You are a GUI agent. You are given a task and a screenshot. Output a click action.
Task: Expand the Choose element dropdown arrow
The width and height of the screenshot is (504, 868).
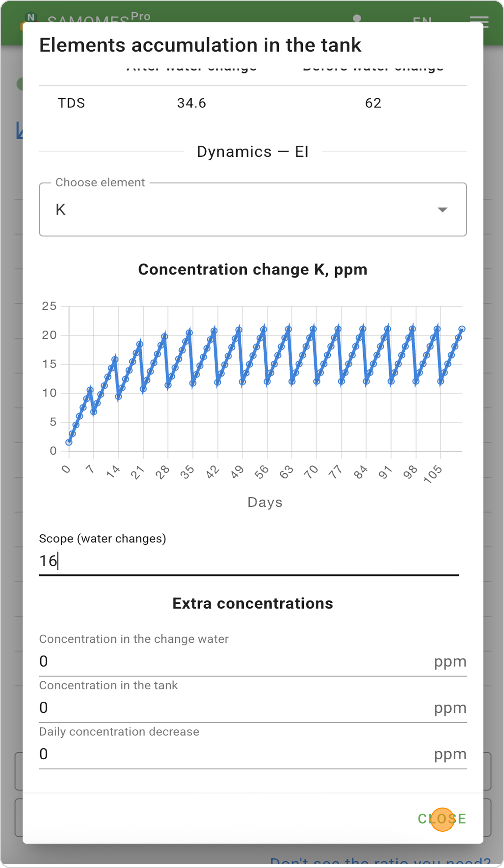[442, 210]
